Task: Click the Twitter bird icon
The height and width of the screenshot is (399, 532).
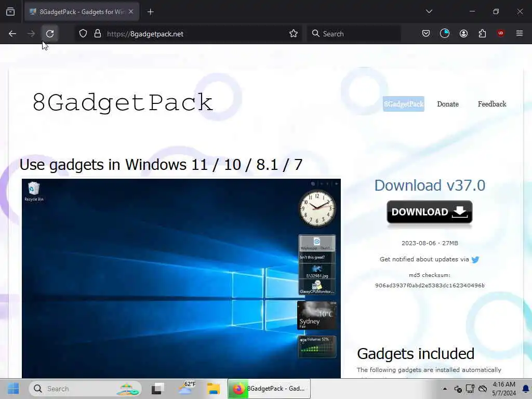Action: (x=475, y=260)
